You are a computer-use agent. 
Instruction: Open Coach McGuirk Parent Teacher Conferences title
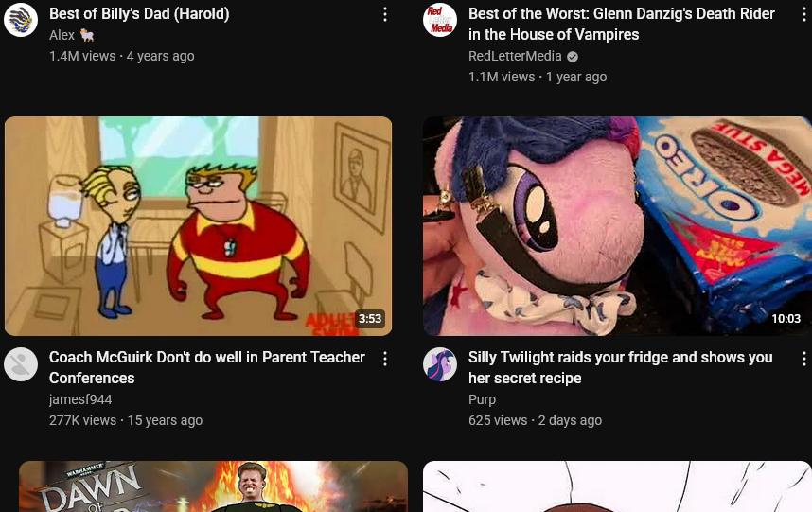[x=207, y=367]
